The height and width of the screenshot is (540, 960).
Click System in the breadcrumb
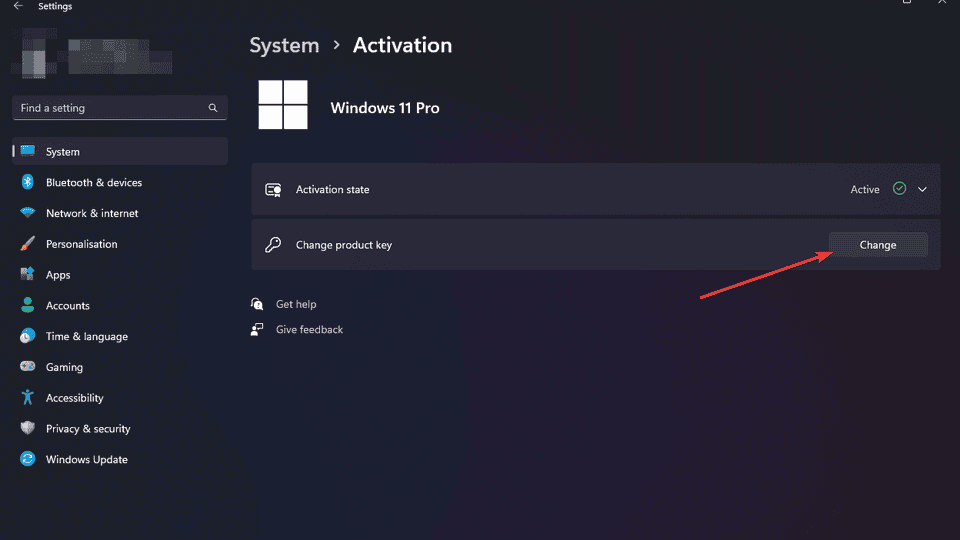pyautogui.click(x=284, y=45)
